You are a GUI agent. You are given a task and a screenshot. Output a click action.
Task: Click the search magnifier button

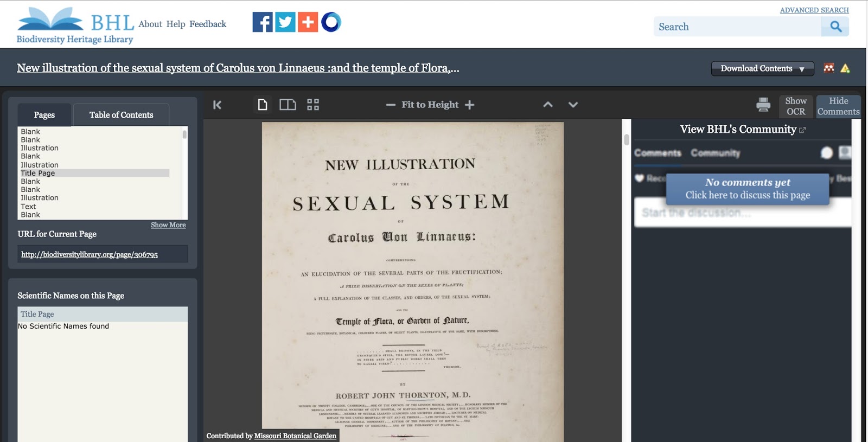835,27
